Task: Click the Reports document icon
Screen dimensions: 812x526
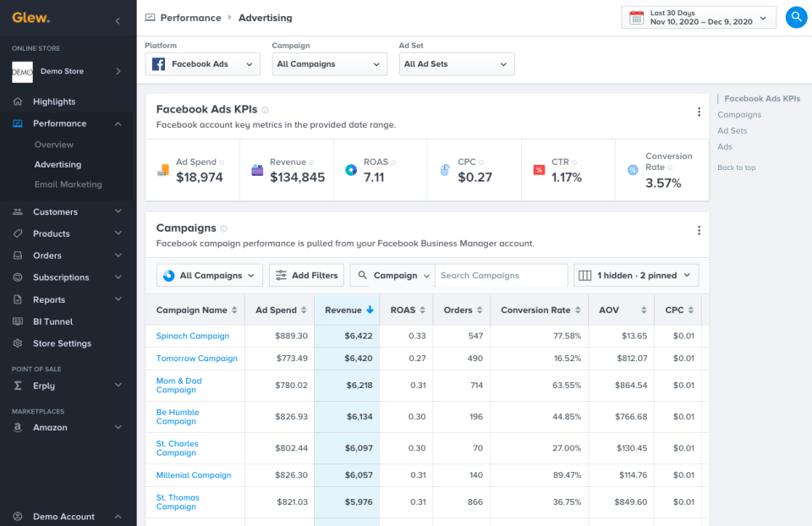Action: (18, 299)
